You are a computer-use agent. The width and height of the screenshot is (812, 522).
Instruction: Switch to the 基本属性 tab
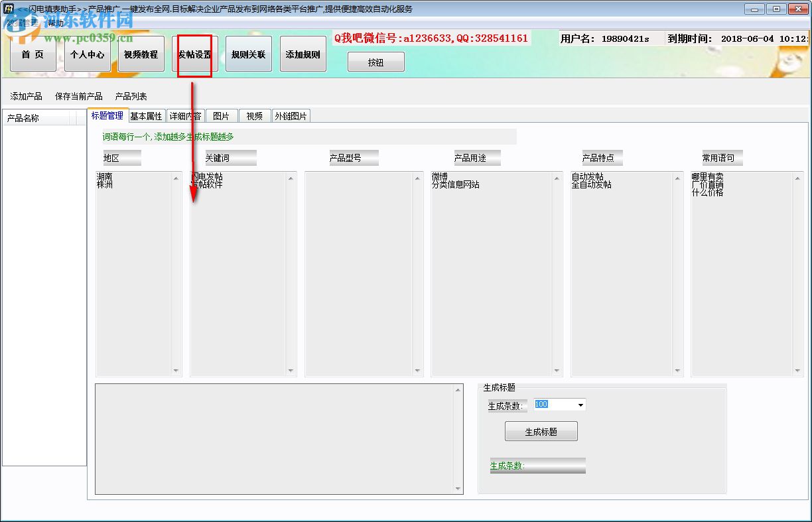[x=146, y=115]
